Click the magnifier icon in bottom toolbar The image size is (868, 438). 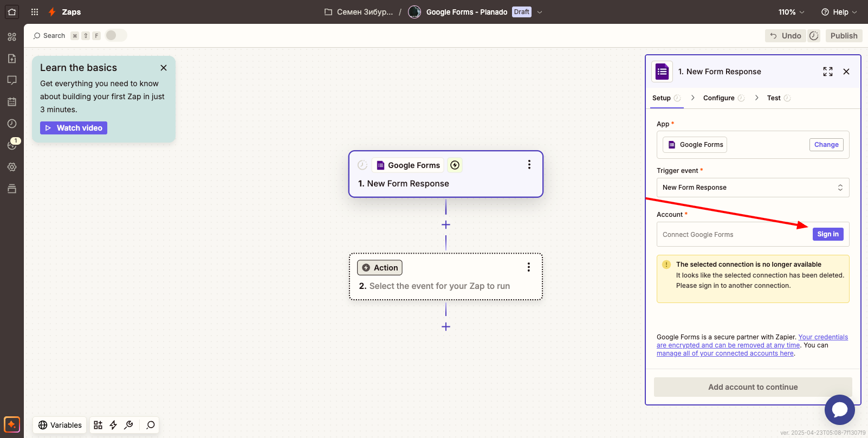click(x=151, y=425)
